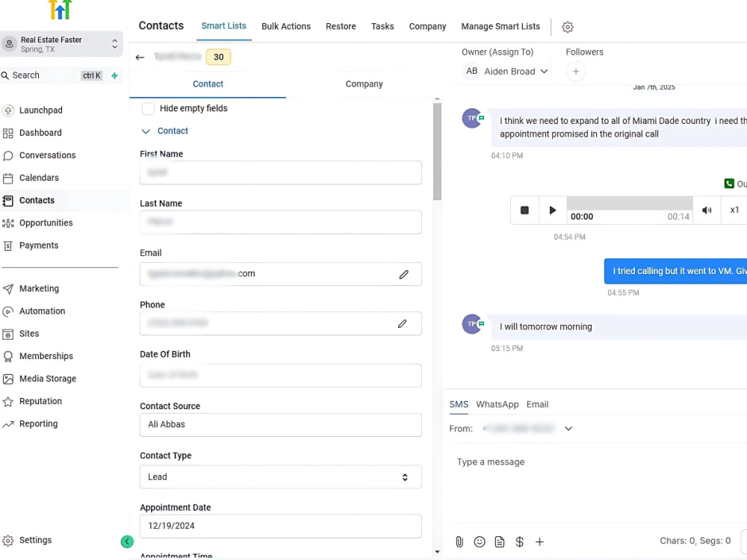This screenshot has height=560, width=747.
Task: Insert a template using the document icon
Action: pyautogui.click(x=499, y=541)
